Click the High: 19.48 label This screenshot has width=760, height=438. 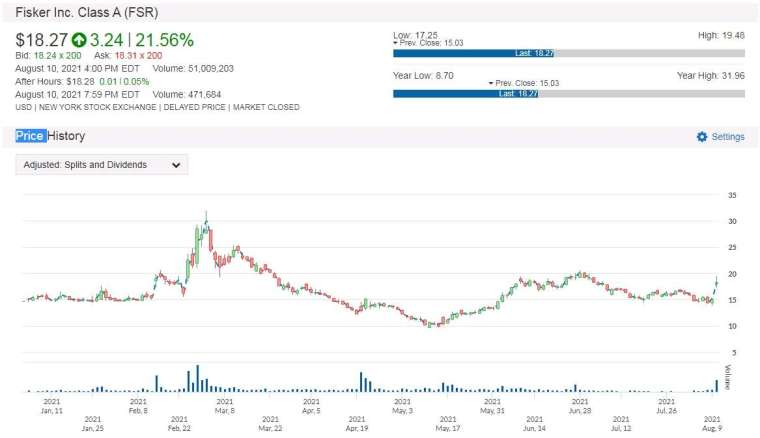(721, 35)
